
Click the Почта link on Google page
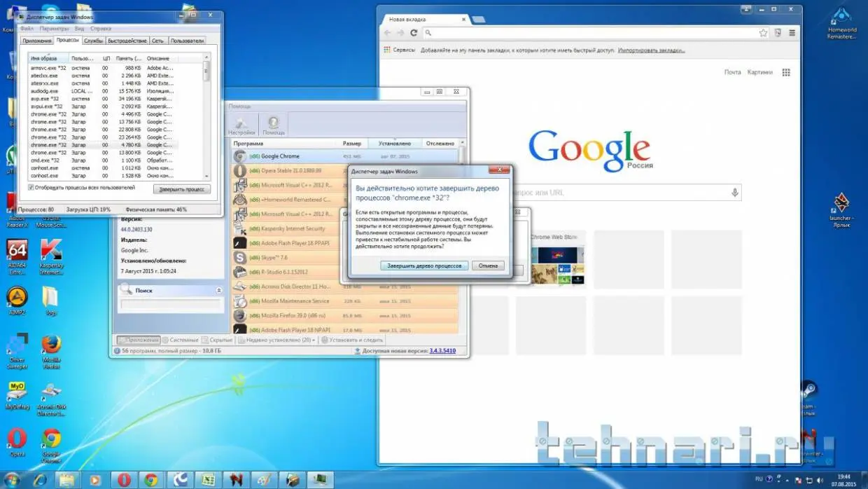coord(732,72)
